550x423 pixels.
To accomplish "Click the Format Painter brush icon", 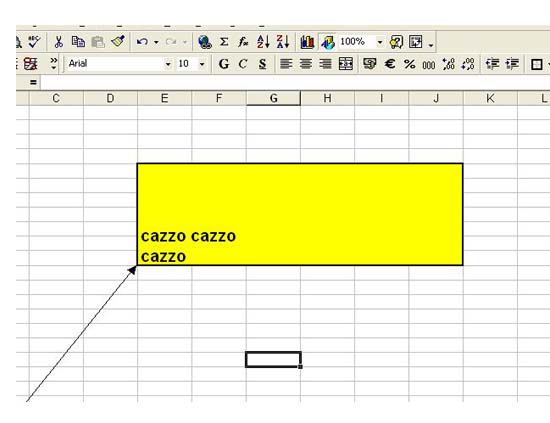I will (x=118, y=42).
